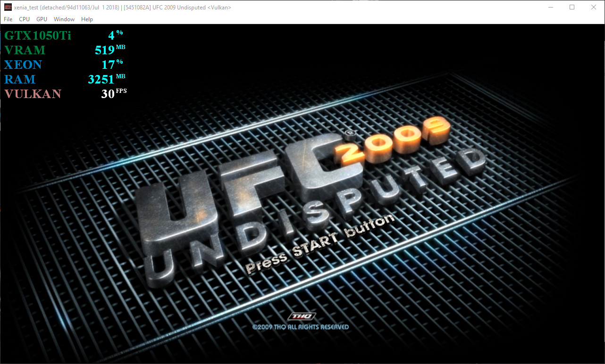Screen dimensions: 605x364
Task: Close the Xenia window
Action: 594,7
